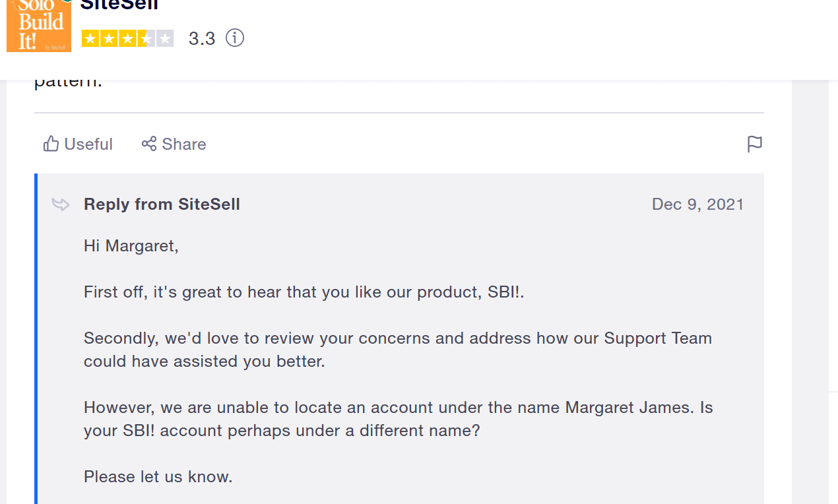Click the paragraph about the Support Team
838x504 pixels.
[398, 350]
